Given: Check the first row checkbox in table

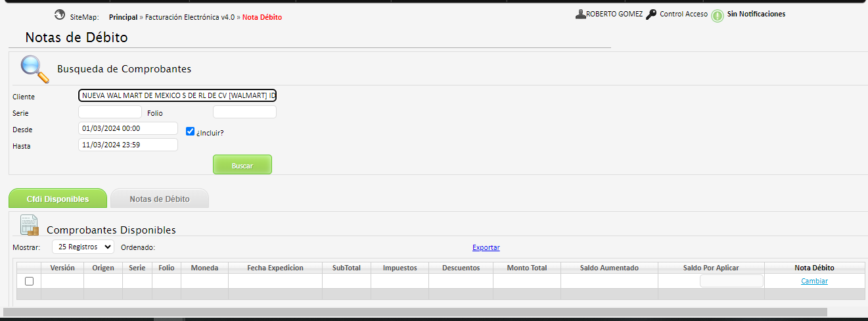Looking at the screenshot, I should click(x=29, y=281).
